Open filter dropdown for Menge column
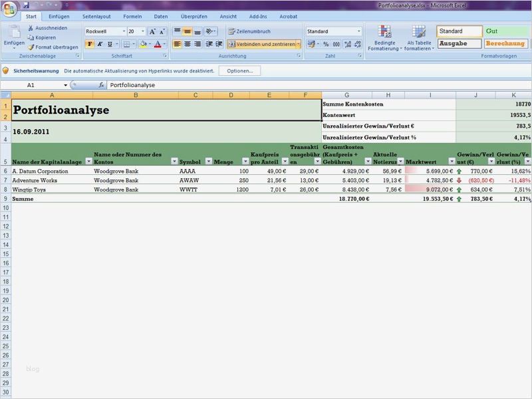Screen dimensions: 532x399 (x=245, y=161)
